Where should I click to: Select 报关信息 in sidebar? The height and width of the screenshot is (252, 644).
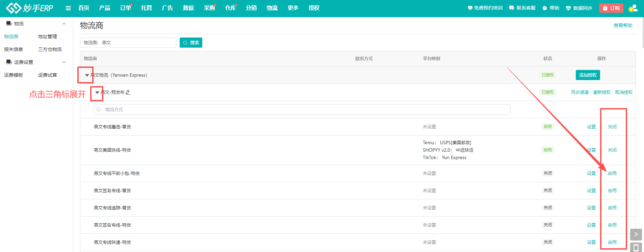pyautogui.click(x=14, y=49)
